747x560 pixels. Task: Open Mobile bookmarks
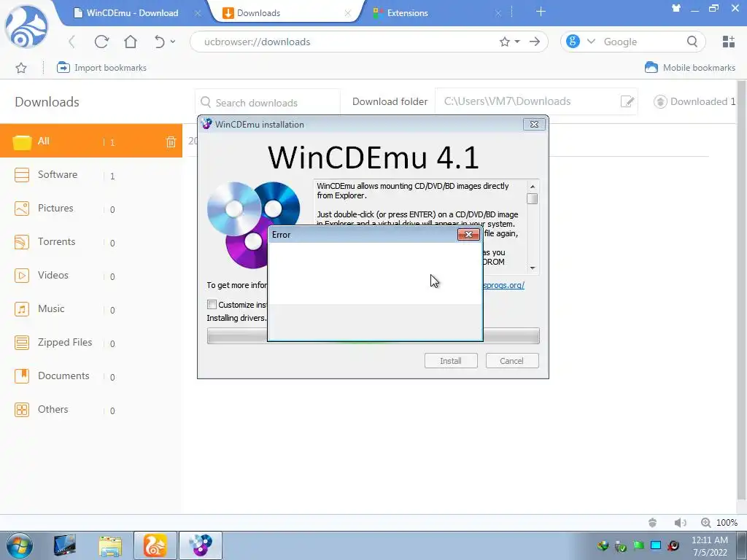[x=690, y=68]
